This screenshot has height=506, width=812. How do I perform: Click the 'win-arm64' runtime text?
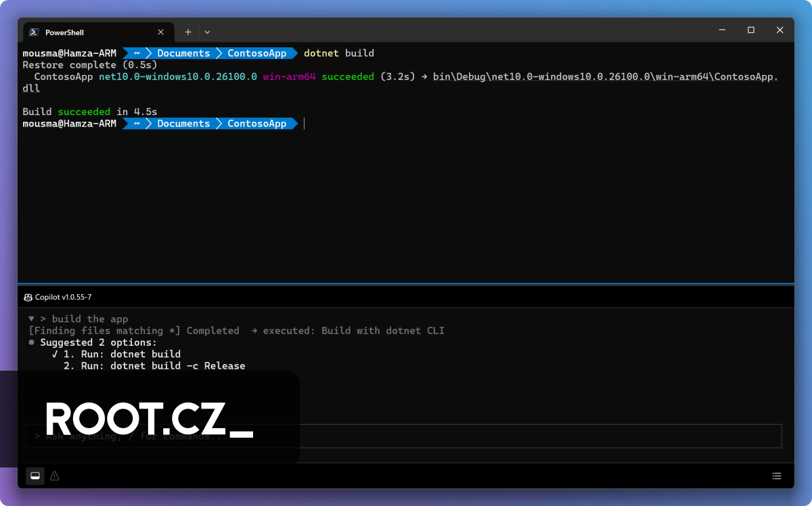pyautogui.click(x=290, y=76)
